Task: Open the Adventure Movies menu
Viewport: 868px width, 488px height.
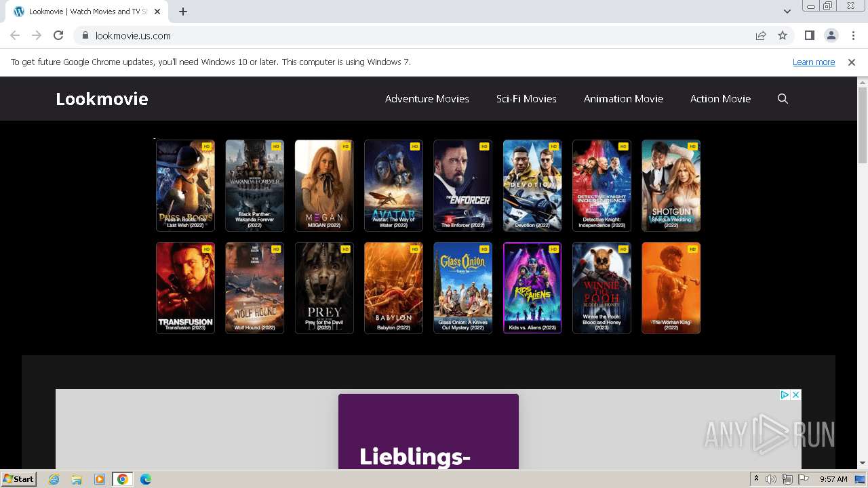Action: click(427, 99)
